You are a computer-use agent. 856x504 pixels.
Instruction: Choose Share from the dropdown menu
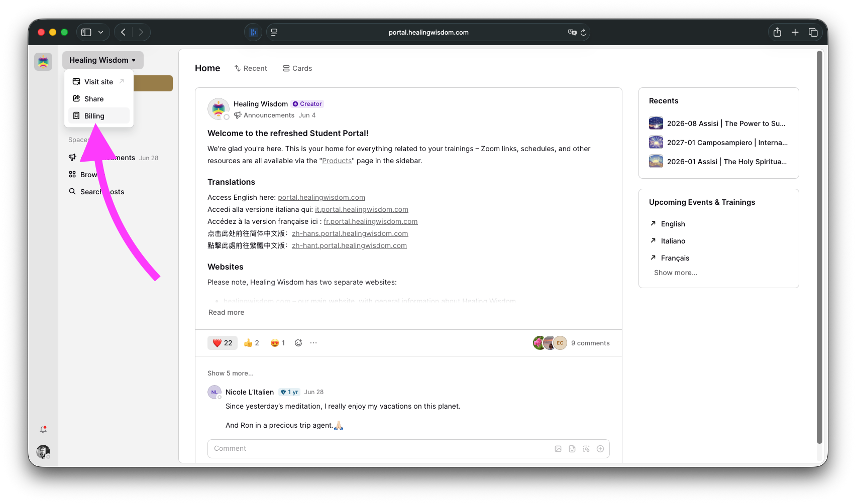pos(99,99)
